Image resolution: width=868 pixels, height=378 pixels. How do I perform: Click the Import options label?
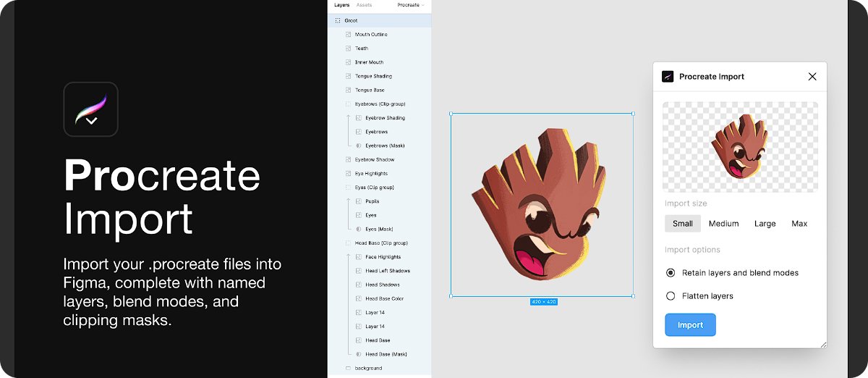click(692, 250)
